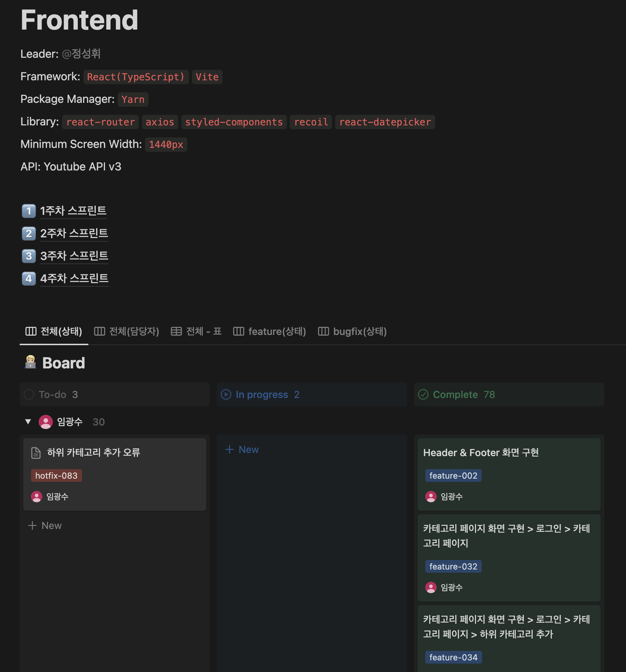Screen dimensions: 626x672
Task: Click the hotfix-083 red tag
Action: pos(56,475)
